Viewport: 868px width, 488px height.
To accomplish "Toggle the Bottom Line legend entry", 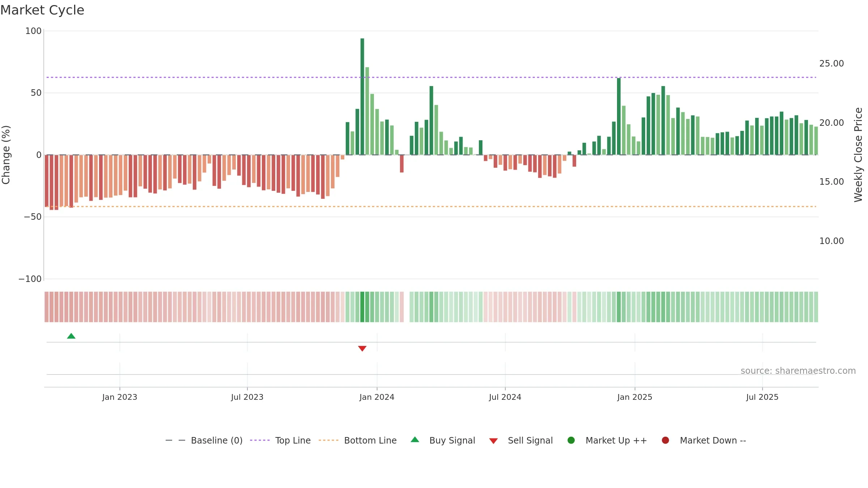I will coord(358,441).
